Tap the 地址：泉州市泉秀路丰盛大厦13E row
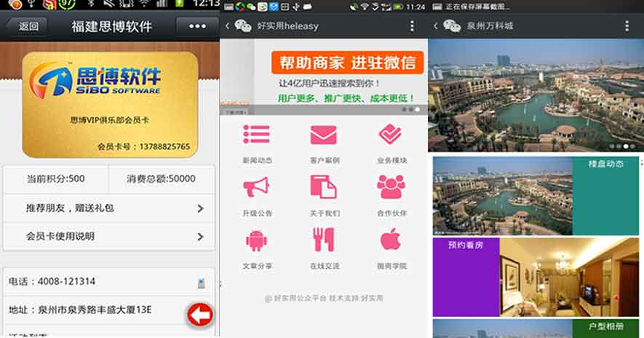 tap(109, 310)
